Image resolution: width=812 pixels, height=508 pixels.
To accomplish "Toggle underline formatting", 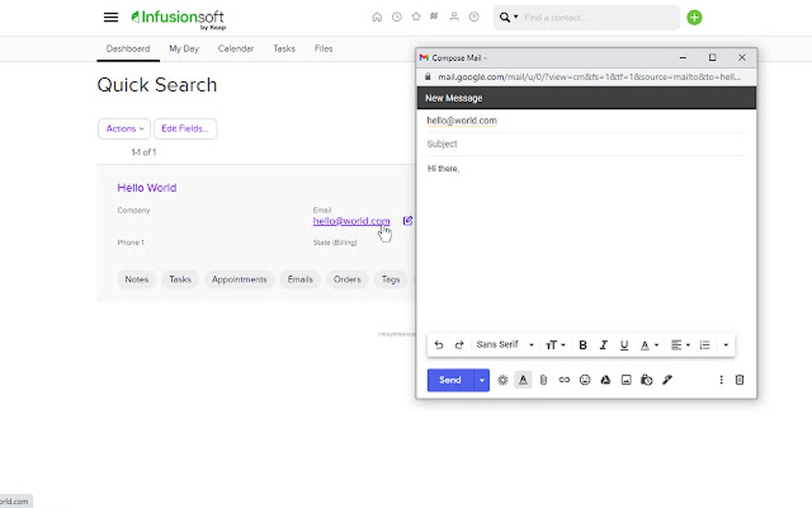I will [624, 345].
